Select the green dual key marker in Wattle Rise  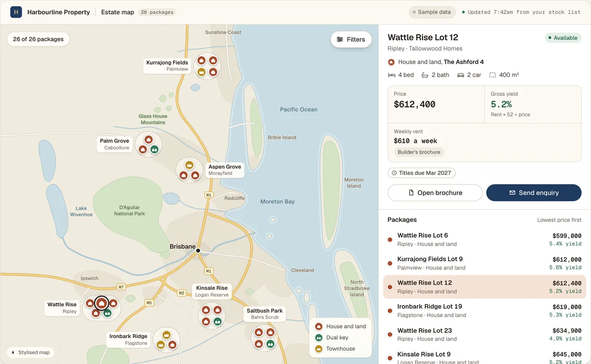pyautogui.click(x=107, y=313)
